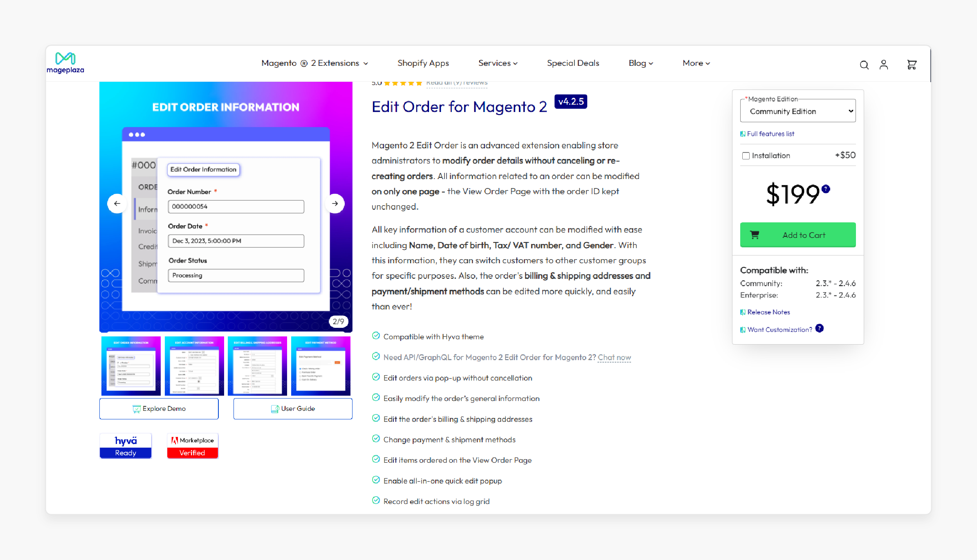Screen dimensions: 977x560
Task: Click the shopping cart icon
Action: pos(911,64)
